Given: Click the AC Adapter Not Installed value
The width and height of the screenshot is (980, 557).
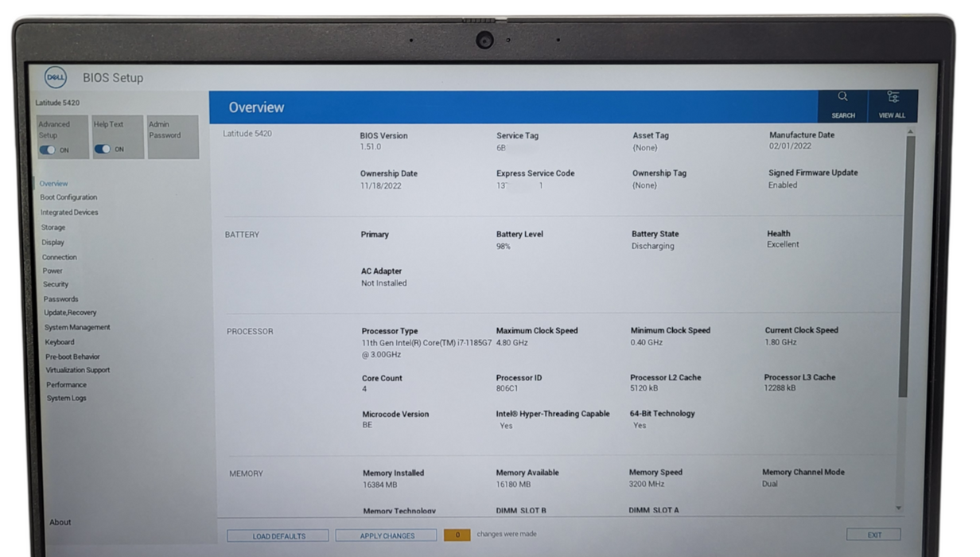Looking at the screenshot, I should coord(383,283).
